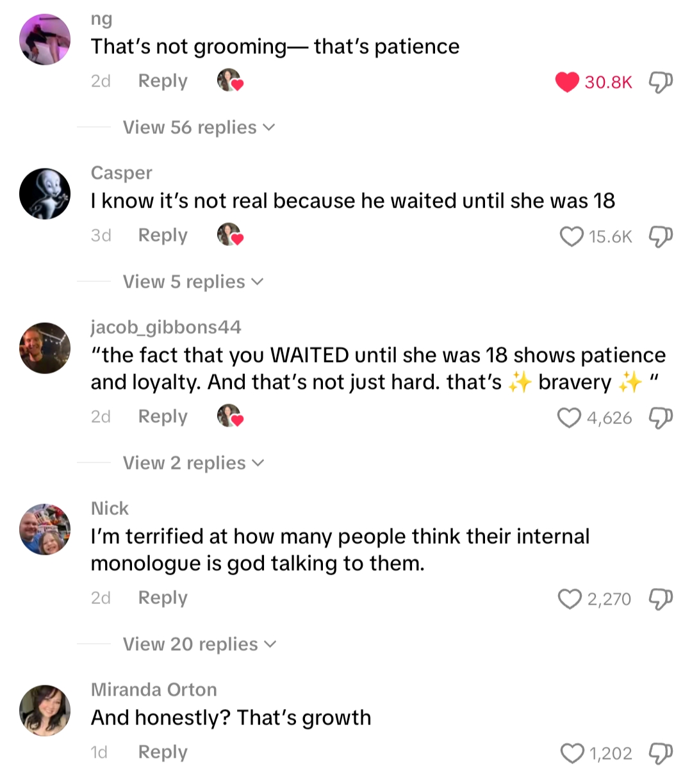Viewport: 692px width, 784px height.
Task: Like Casper's comment with the heart
Action: [571, 236]
